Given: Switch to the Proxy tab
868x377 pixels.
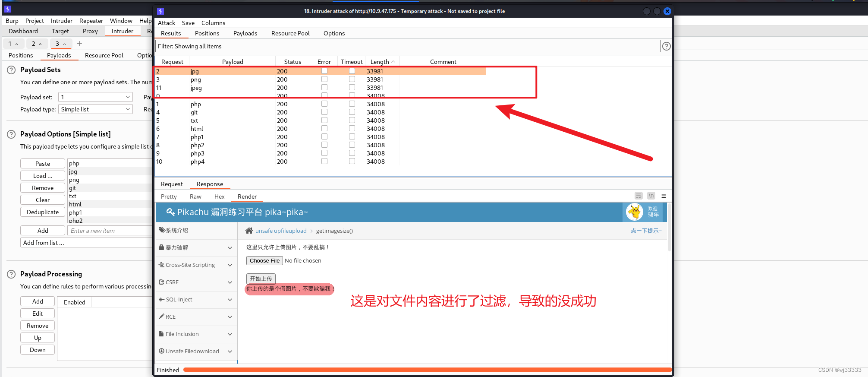Looking at the screenshot, I should click(90, 31).
